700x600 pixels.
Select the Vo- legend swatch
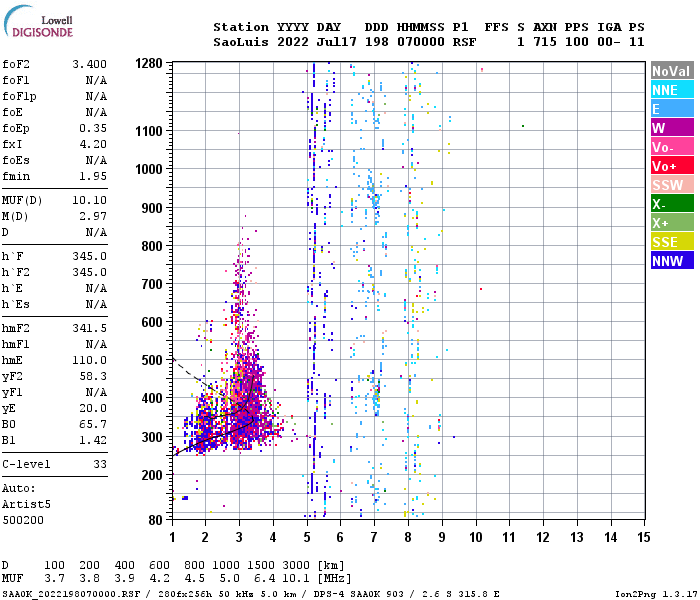pos(672,147)
